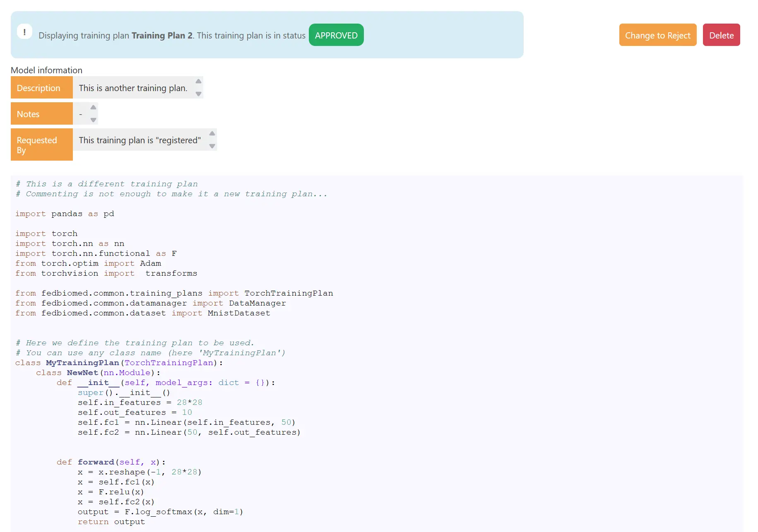The image size is (758, 532).
Task: Click 'self.out_features = 10' line
Action: (x=135, y=412)
